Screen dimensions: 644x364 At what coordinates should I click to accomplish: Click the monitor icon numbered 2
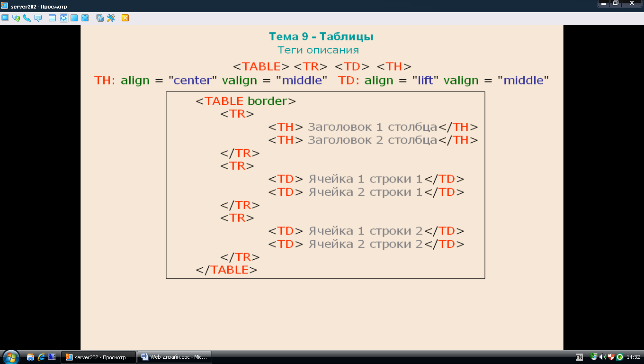click(x=100, y=18)
